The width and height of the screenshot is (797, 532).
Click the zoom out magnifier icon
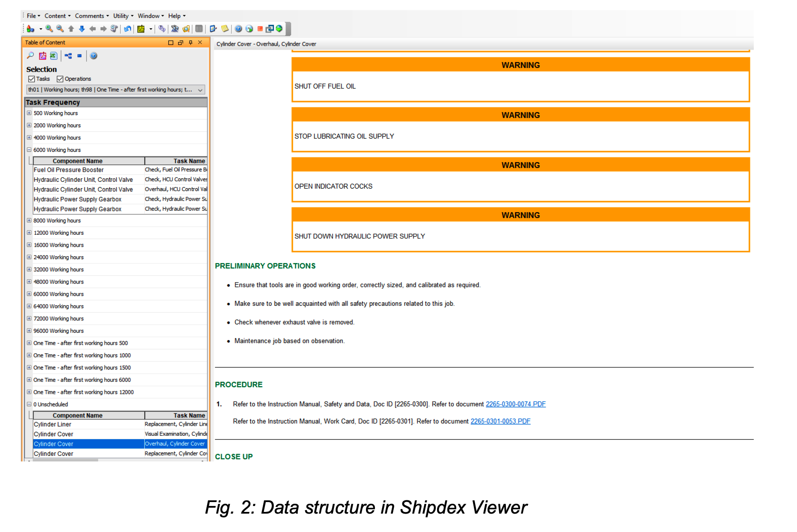click(60, 29)
